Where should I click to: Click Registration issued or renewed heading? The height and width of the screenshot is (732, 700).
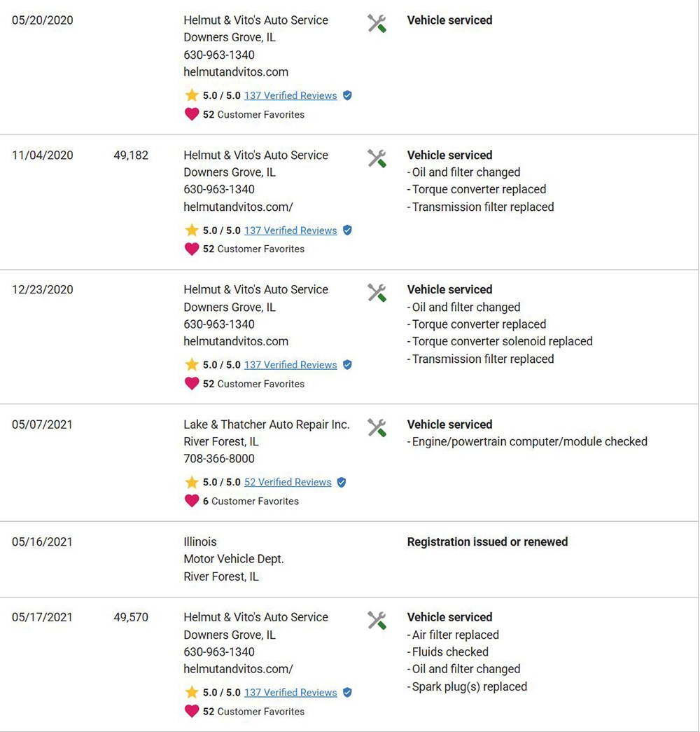tap(487, 542)
